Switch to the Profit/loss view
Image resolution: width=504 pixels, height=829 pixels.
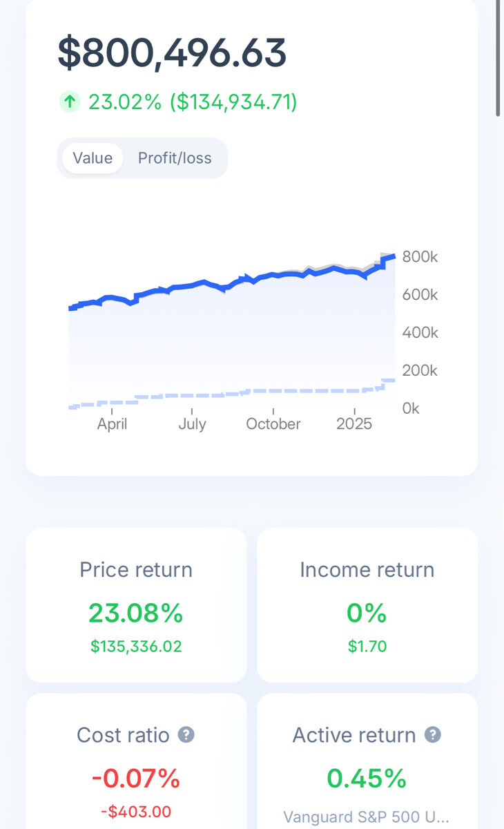tap(175, 158)
